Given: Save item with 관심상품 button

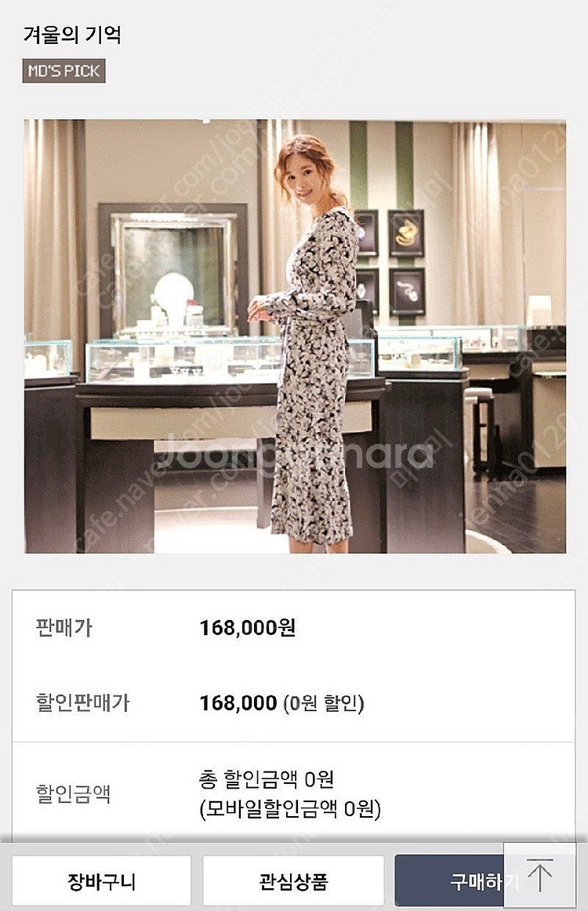Looking at the screenshot, I should [293, 882].
